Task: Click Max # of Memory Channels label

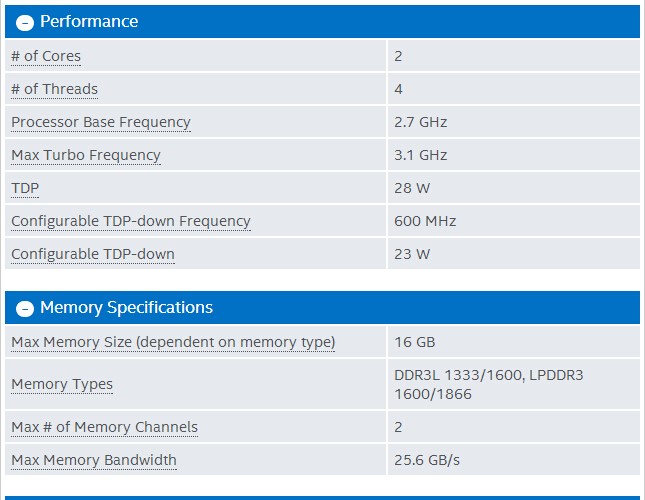Action: tap(104, 427)
